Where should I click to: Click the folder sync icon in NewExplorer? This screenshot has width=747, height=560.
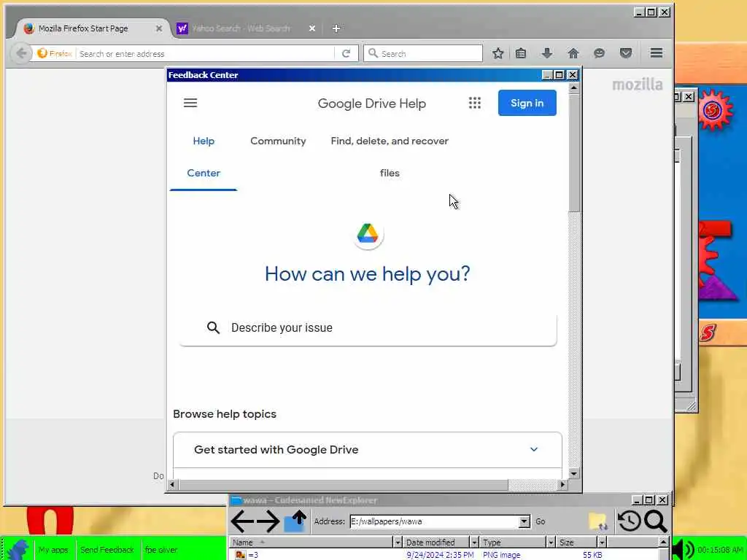pos(598,521)
